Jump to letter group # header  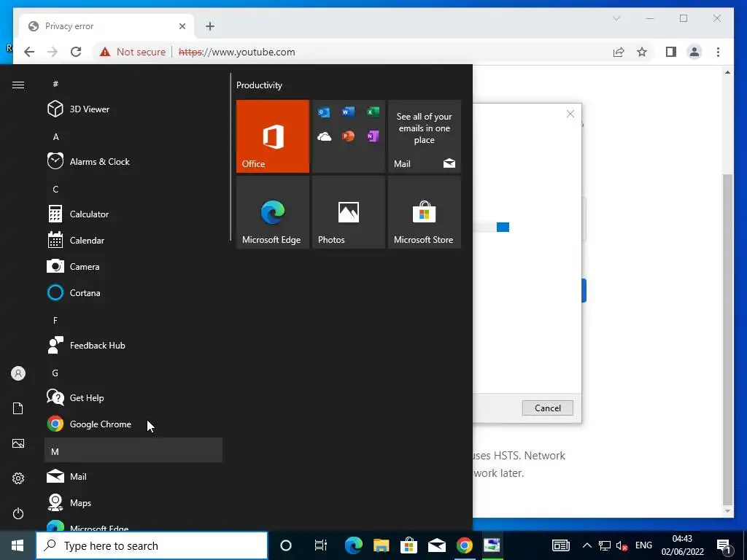133,84
